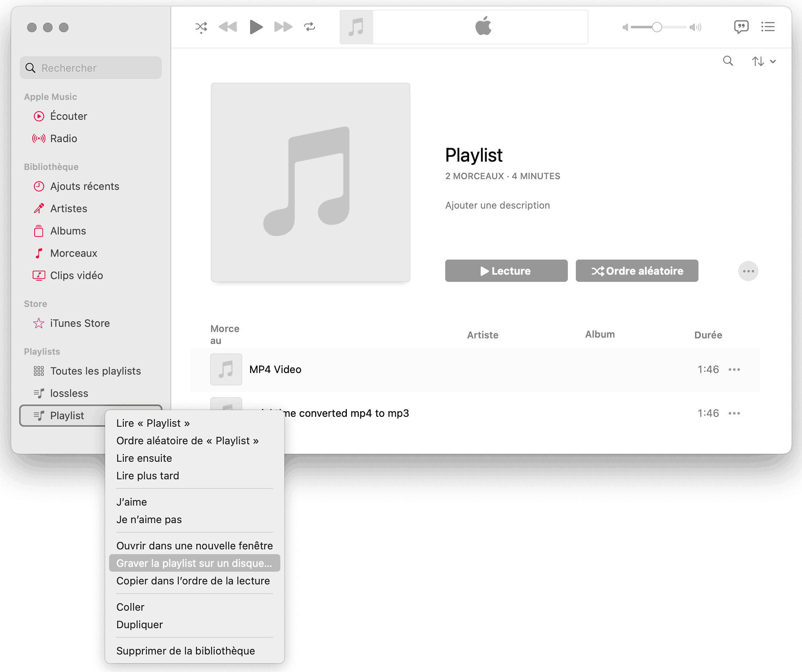802x672 pixels.
Task: Skip forward with the fast-forward button
Action: coord(284,27)
